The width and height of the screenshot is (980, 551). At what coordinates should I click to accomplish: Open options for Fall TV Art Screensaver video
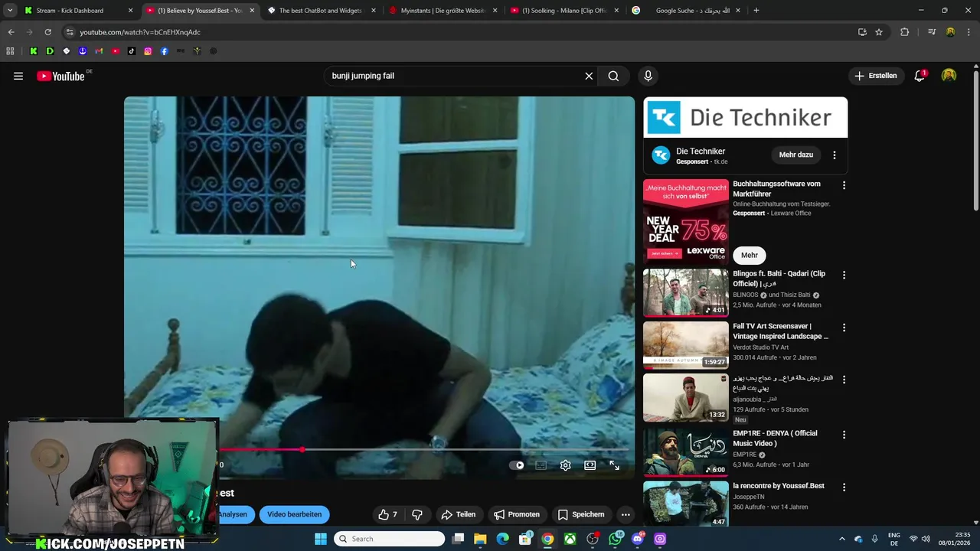pos(844,328)
